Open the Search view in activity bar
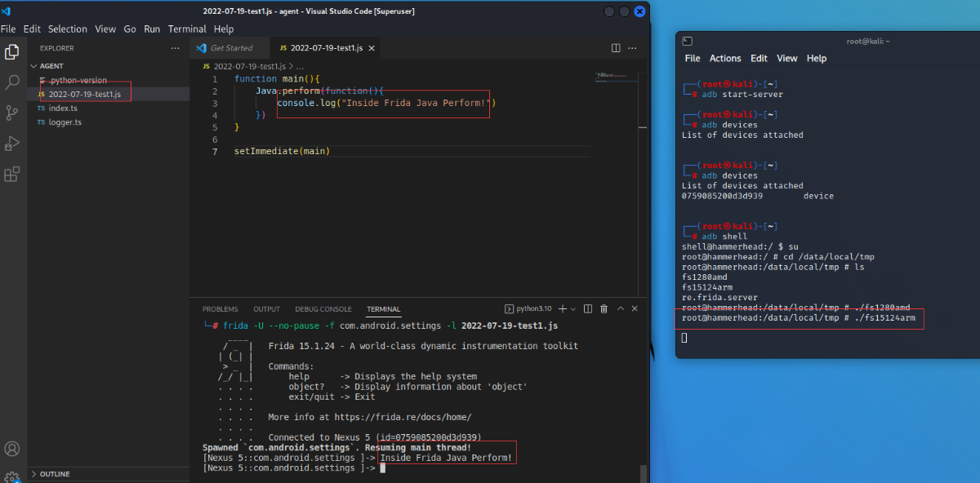Screen dimensions: 980x483 (12, 82)
